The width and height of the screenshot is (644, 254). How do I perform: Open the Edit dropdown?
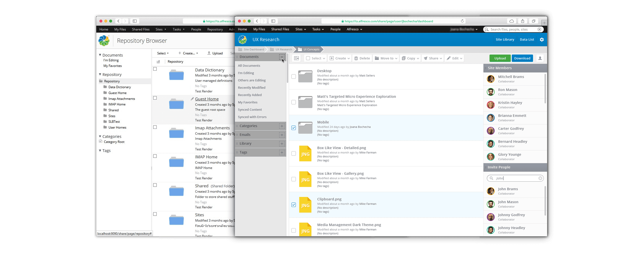coord(454,58)
